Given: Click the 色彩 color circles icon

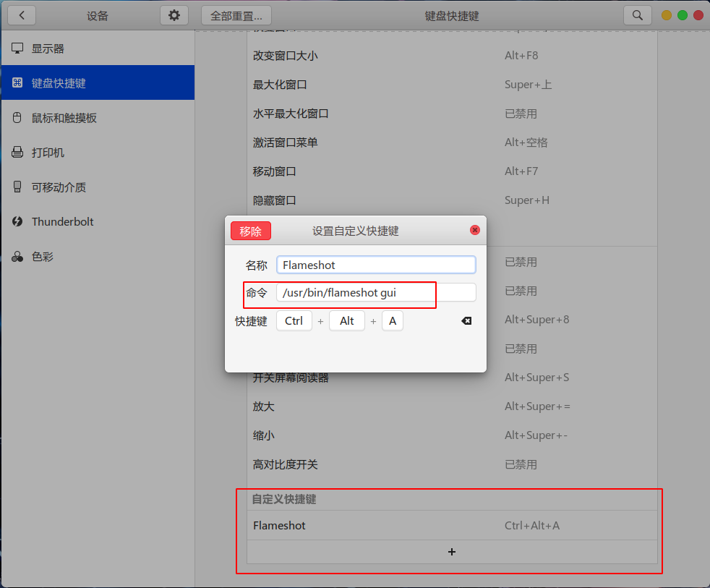Looking at the screenshot, I should tap(17, 257).
